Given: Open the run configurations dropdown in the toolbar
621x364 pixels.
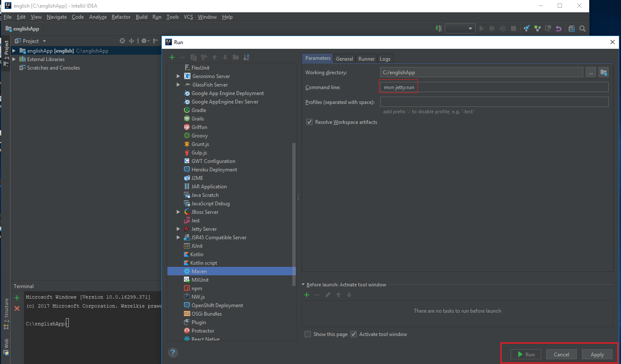Looking at the screenshot, I should point(460,28).
